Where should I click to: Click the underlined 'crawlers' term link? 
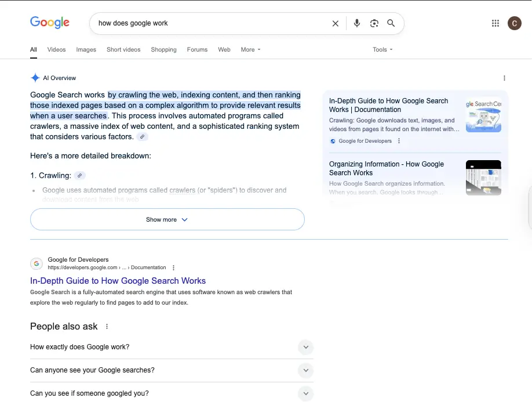[182, 190]
